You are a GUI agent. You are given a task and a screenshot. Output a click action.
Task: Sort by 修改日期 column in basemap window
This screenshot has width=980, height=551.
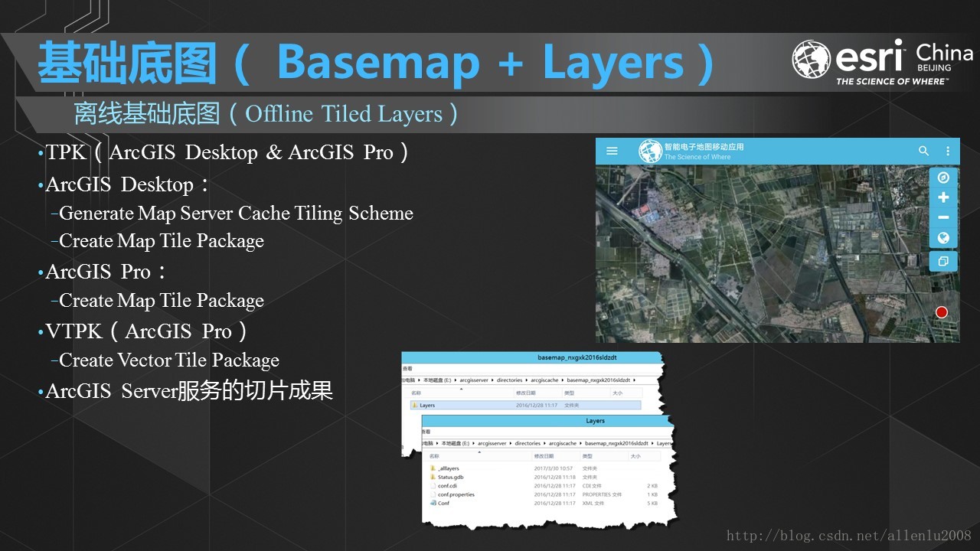526,393
